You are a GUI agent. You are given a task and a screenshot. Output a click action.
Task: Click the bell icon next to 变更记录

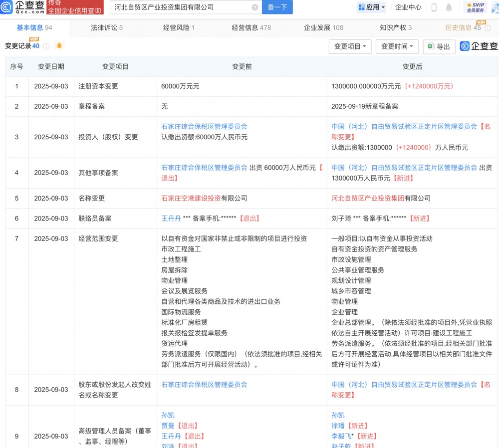(59, 46)
